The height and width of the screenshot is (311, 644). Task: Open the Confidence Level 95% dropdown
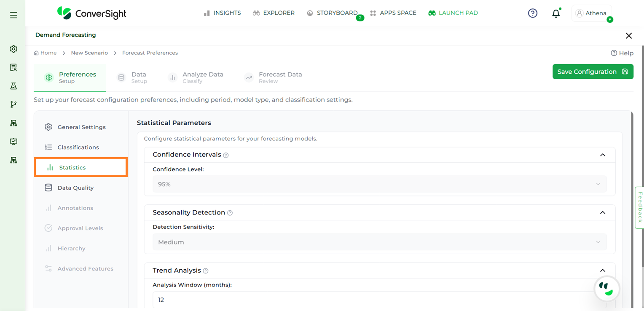point(379,184)
